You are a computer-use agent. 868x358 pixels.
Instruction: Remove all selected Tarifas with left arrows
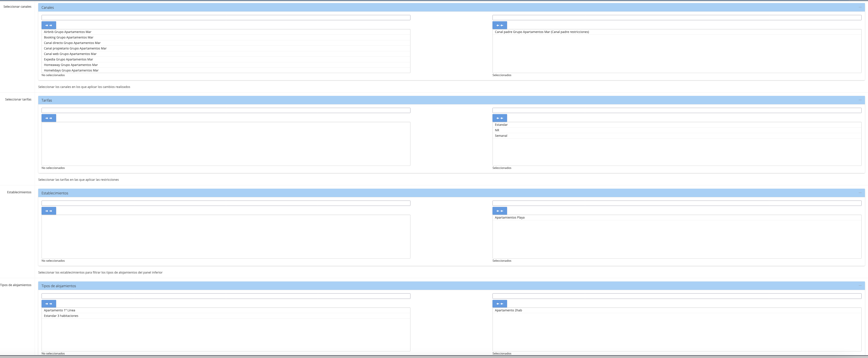point(499,118)
